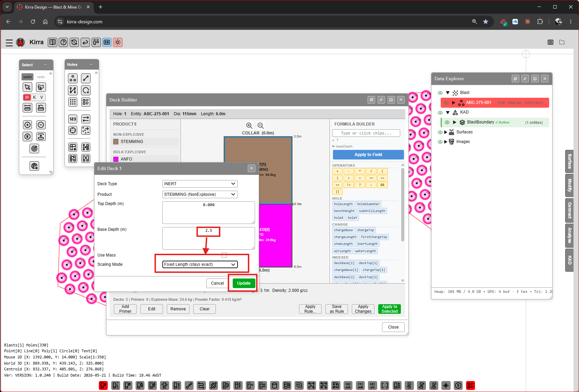579x392 pixels.
Task: Click the formula input box in Formula Builder
Action: point(366,133)
